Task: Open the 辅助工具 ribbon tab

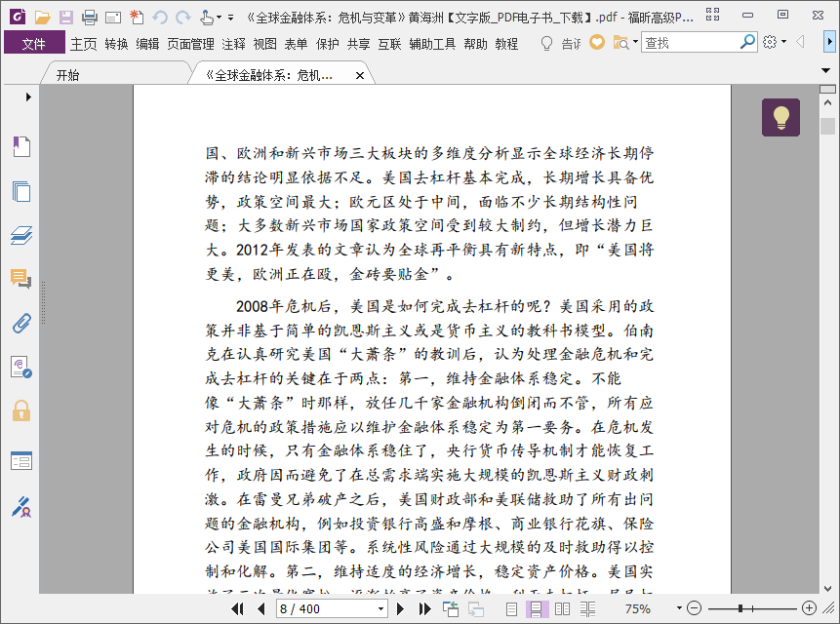Action: (x=432, y=44)
